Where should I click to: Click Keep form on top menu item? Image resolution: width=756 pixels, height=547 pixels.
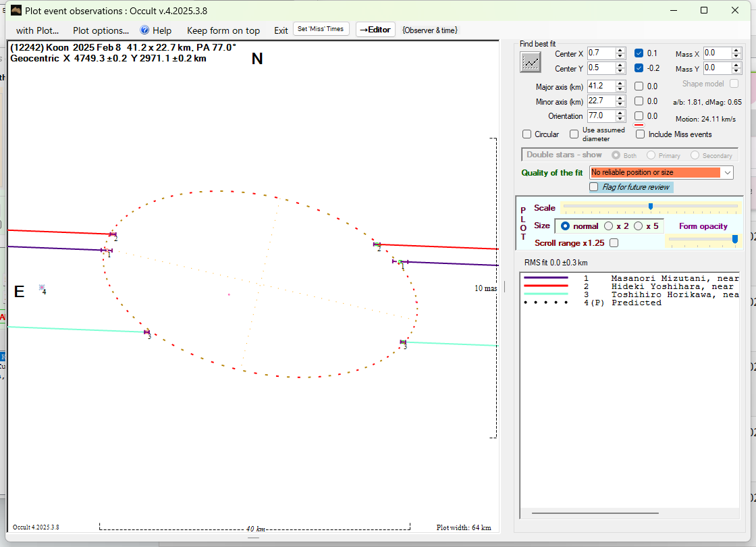click(223, 30)
